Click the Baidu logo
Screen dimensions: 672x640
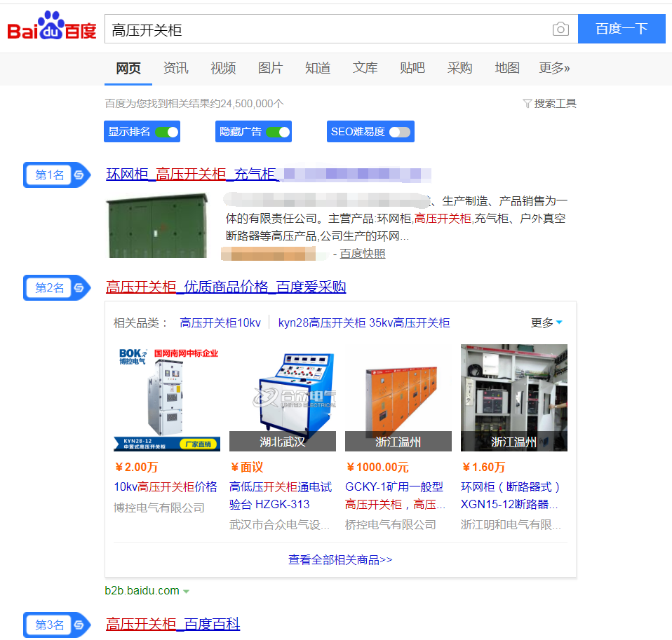pyautogui.click(x=52, y=26)
